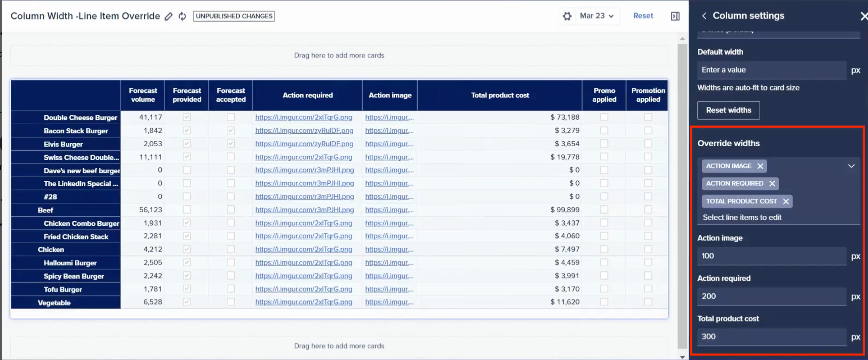This screenshot has height=360, width=868.
Task: Toggle Forecast accepted for Double Cheese Burger
Action: coord(231,117)
